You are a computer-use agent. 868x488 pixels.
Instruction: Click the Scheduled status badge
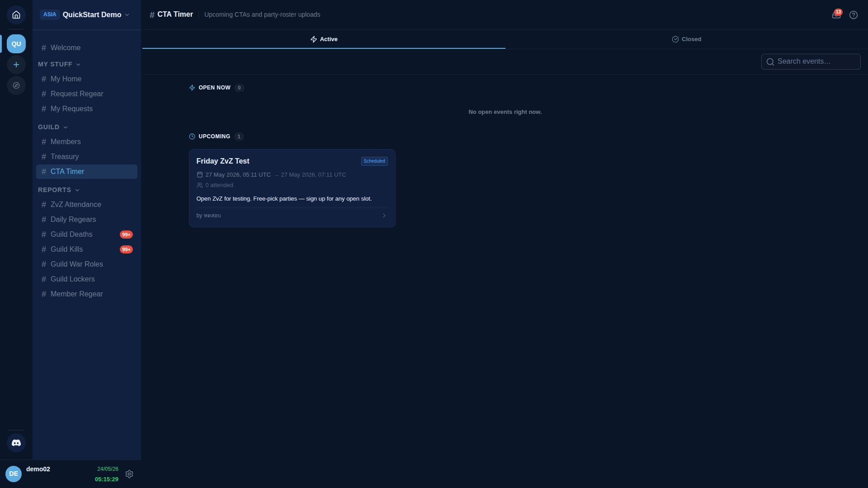tap(374, 161)
